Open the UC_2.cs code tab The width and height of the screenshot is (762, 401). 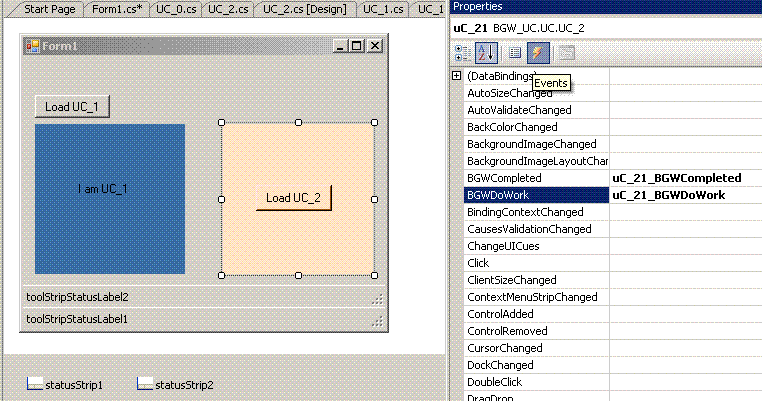pyautogui.click(x=228, y=9)
